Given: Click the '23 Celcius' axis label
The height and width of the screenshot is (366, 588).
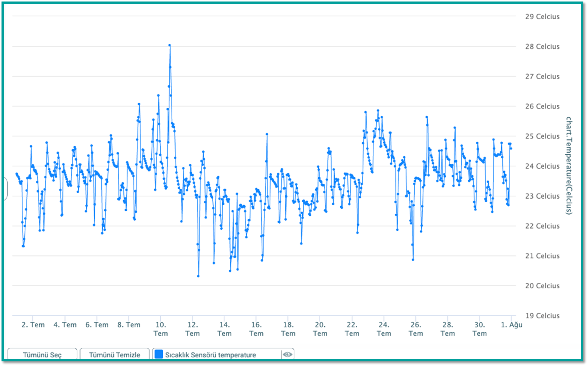Looking at the screenshot, I should point(542,196).
